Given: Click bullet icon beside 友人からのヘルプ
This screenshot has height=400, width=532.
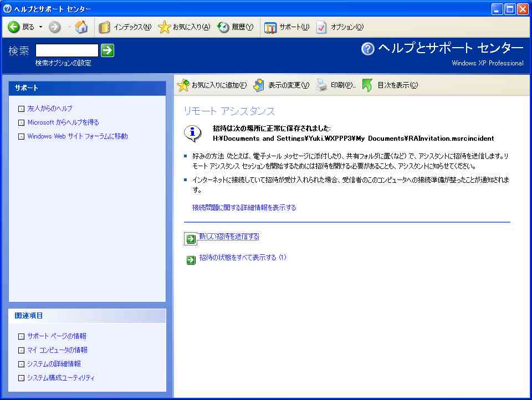Looking at the screenshot, I should pos(22,109).
